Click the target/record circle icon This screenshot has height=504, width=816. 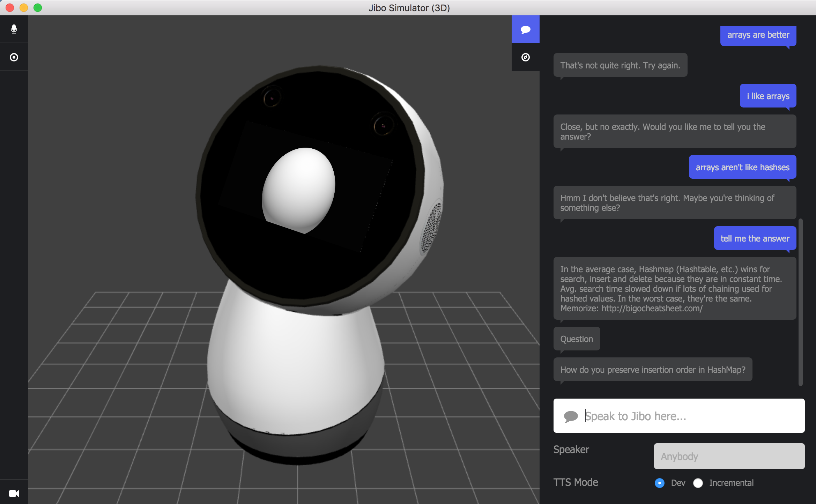[14, 57]
